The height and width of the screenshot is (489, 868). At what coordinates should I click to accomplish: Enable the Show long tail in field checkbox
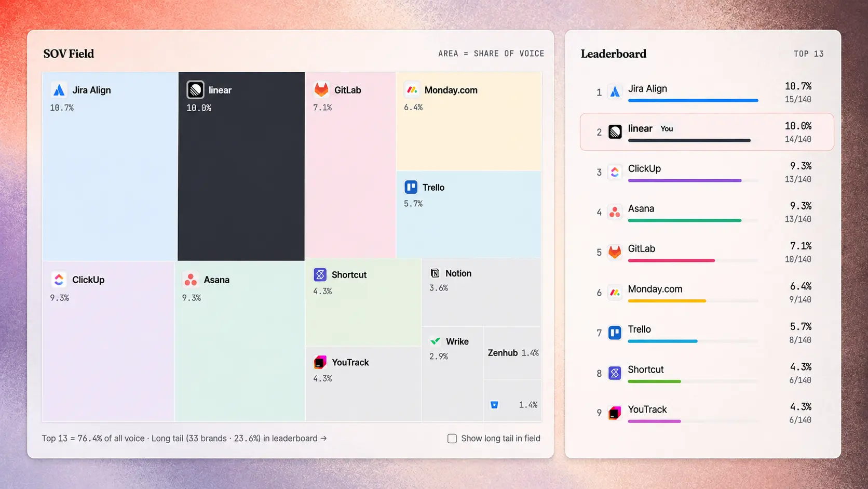[452, 439]
